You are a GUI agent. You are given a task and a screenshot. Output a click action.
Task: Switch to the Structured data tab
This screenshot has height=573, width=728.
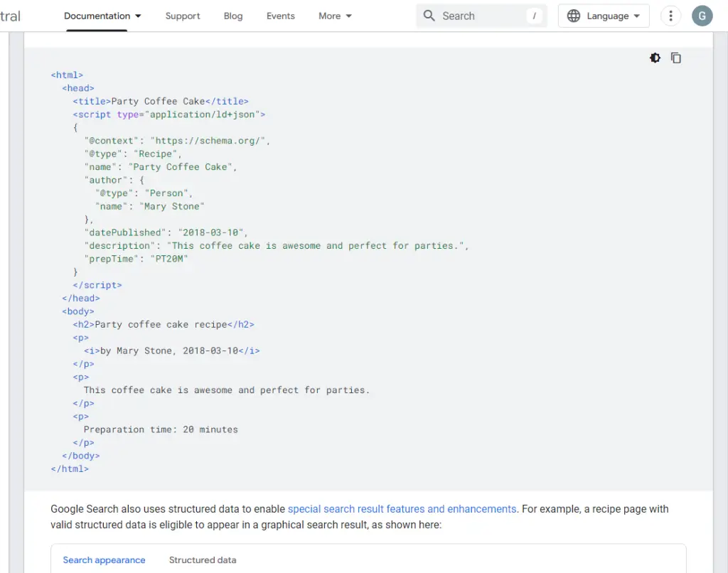click(203, 560)
